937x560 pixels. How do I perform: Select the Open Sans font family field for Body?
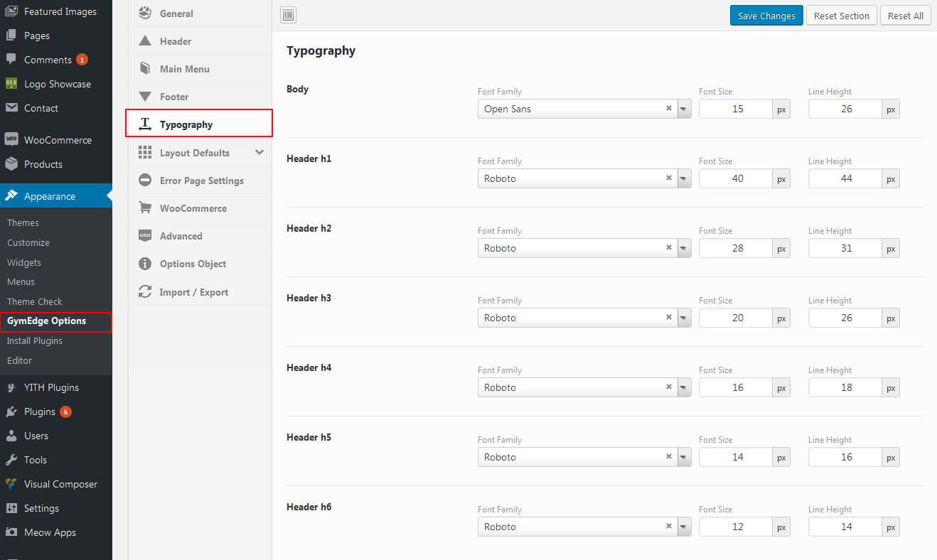click(584, 109)
